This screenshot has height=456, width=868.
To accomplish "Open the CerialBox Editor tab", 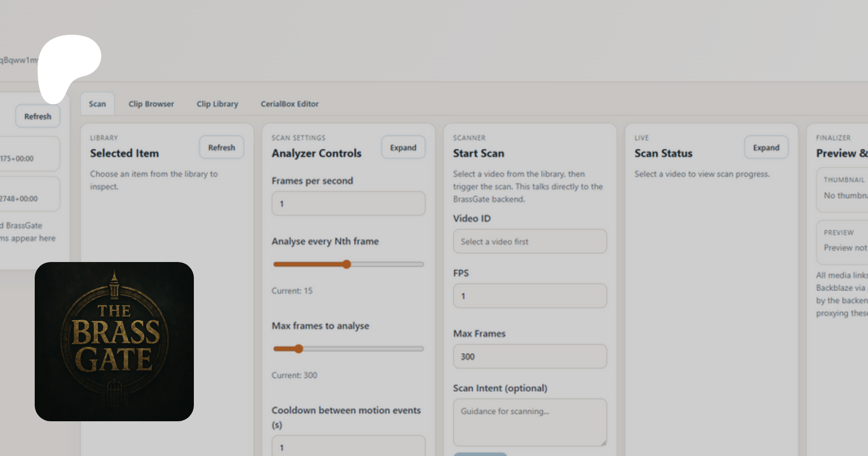I will [x=289, y=104].
